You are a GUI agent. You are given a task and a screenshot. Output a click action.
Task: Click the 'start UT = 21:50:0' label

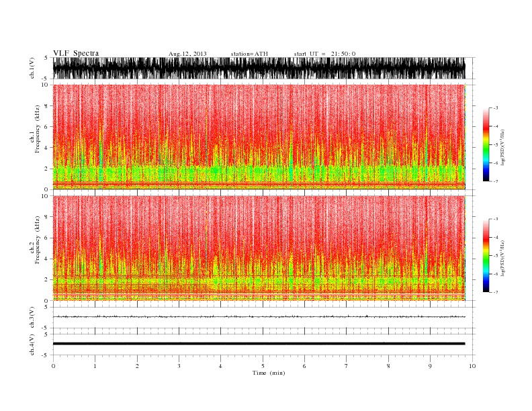pos(324,54)
